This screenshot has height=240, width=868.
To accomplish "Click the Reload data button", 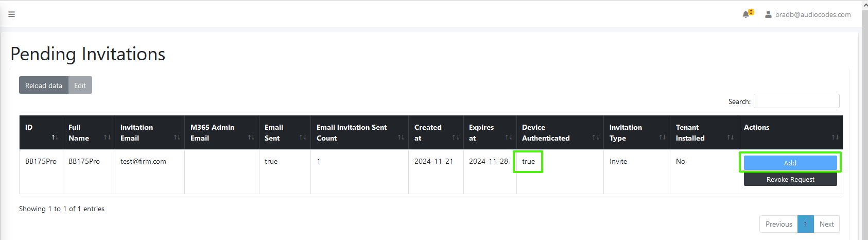I will 44,85.
